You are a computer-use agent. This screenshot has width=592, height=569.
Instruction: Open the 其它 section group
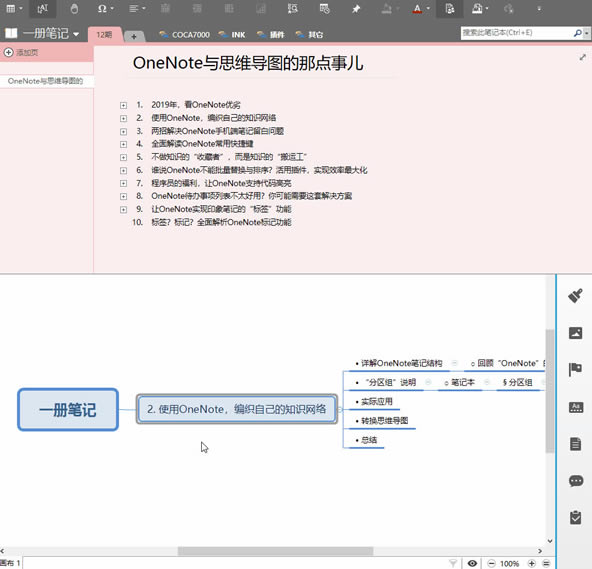(309, 35)
